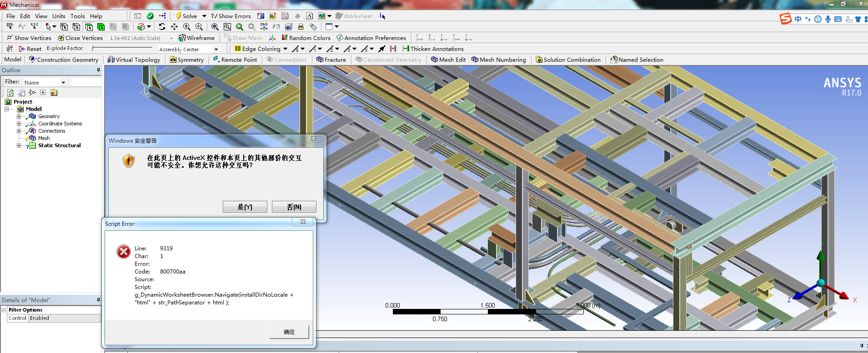Toggle Show Vertices option
This screenshot has height=353, width=868.
(29, 38)
